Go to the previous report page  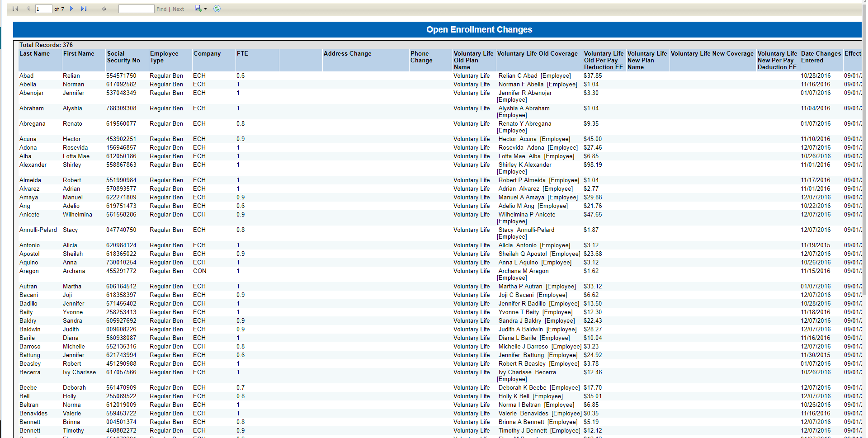pos(28,9)
